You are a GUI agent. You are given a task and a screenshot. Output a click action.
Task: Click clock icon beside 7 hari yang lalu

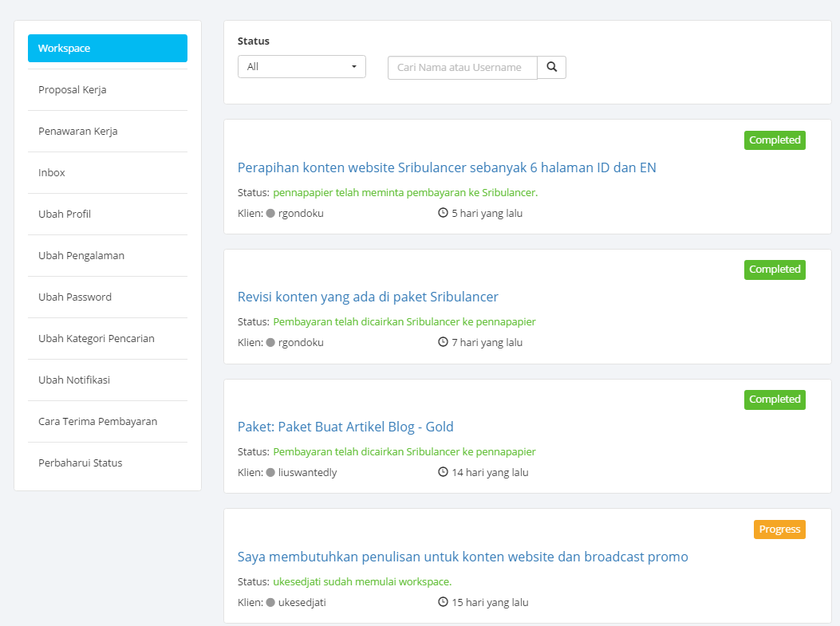point(443,342)
